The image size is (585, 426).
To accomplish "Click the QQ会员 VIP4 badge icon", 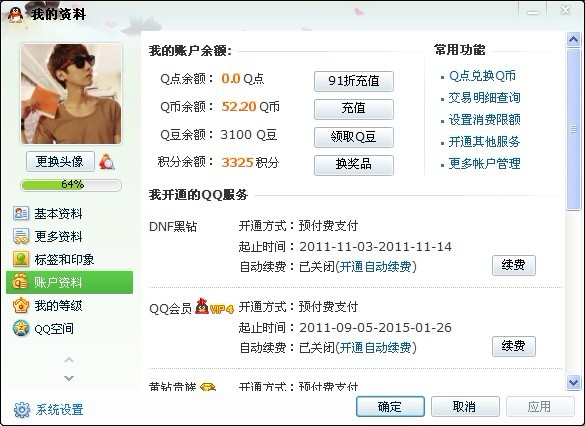I will (215, 308).
